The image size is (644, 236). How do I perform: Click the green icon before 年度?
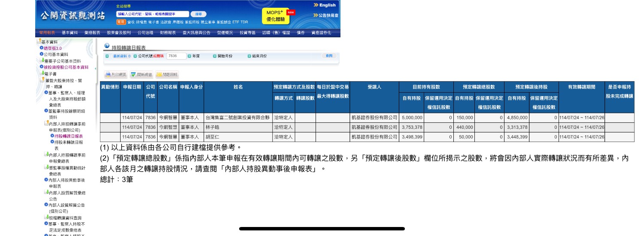[189, 56]
